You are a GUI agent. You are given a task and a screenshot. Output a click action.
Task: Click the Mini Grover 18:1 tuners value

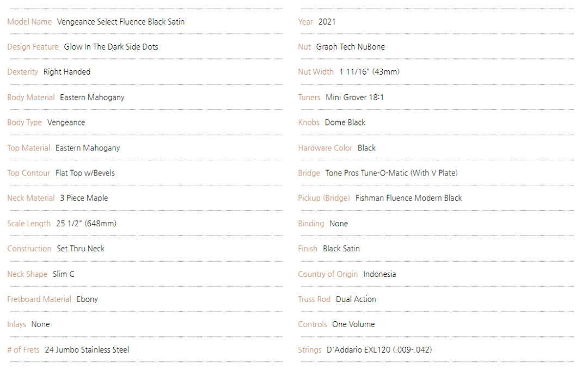[x=355, y=98]
